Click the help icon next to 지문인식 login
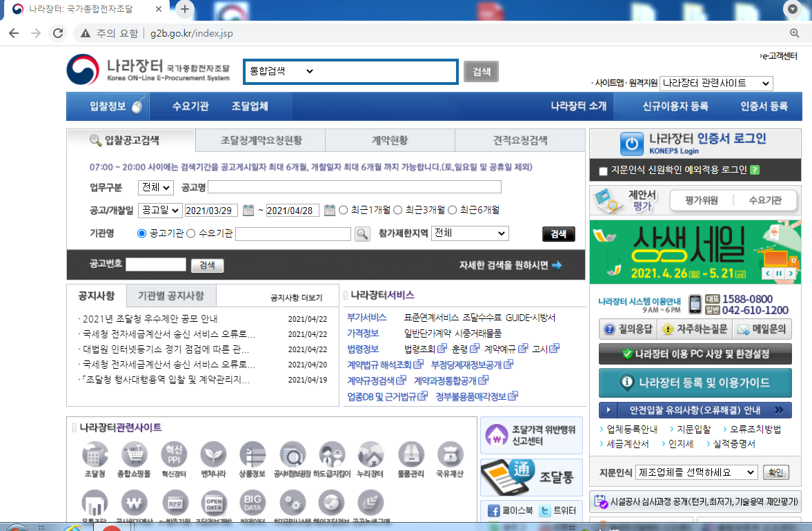This screenshot has height=531, width=812. pyautogui.click(x=755, y=170)
